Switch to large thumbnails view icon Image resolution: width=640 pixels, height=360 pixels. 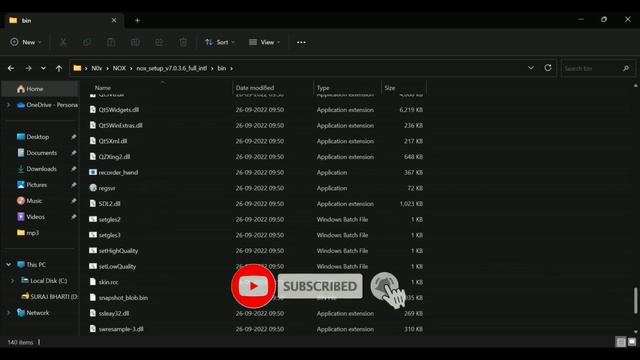(632, 342)
